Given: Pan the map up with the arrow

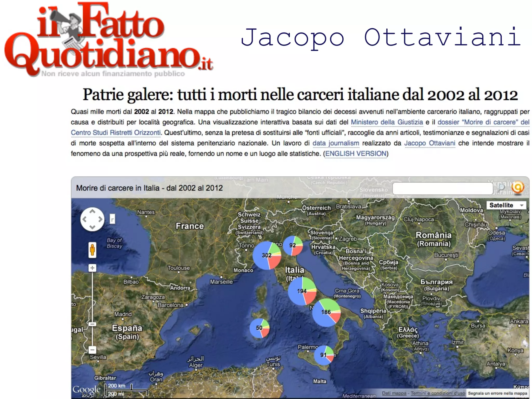Looking at the screenshot, I should point(92,211).
